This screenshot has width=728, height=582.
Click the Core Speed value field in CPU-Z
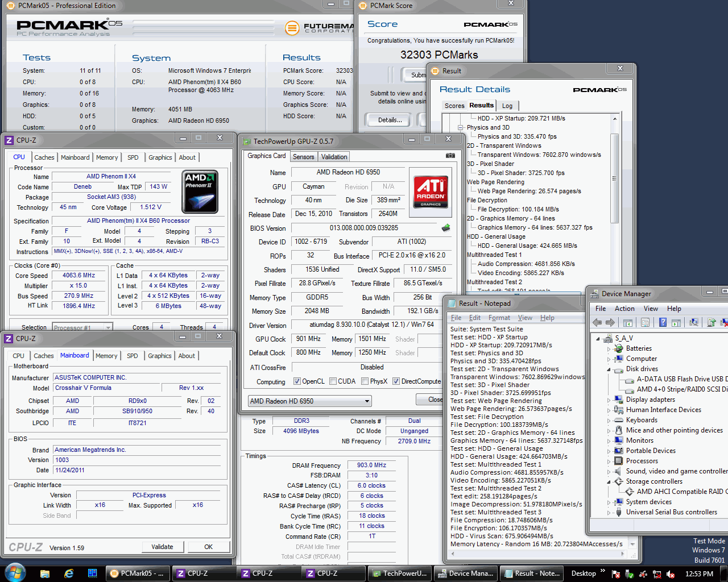click(x=79, y=275)
